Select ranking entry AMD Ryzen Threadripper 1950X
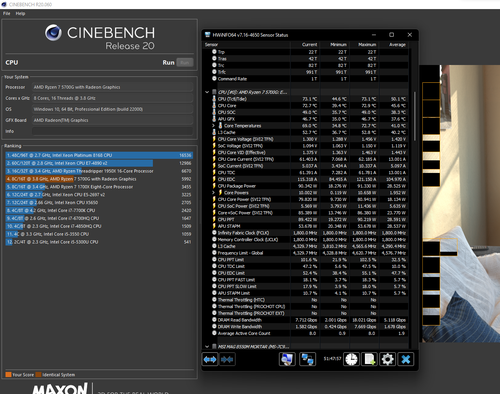This screenshot has height=394, width=500. pos(99,171)
